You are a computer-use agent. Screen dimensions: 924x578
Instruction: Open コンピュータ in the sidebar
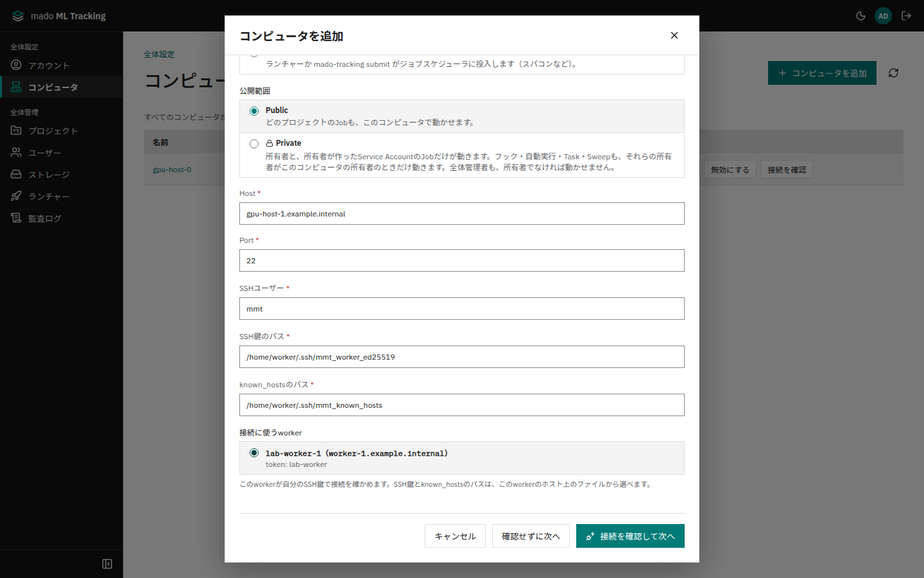pyautogui.click(x=62, y=87)
